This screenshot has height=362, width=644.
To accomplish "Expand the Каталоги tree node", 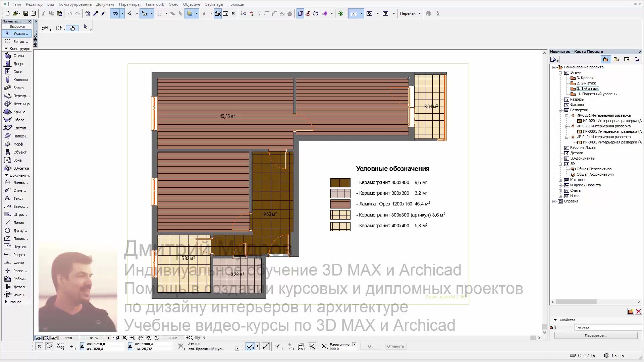I will [560, 180].
